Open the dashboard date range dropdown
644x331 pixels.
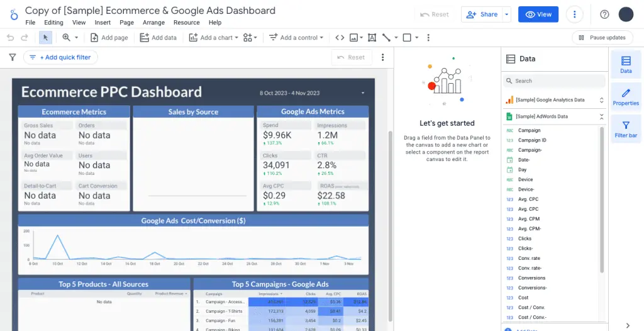[363, 93]
